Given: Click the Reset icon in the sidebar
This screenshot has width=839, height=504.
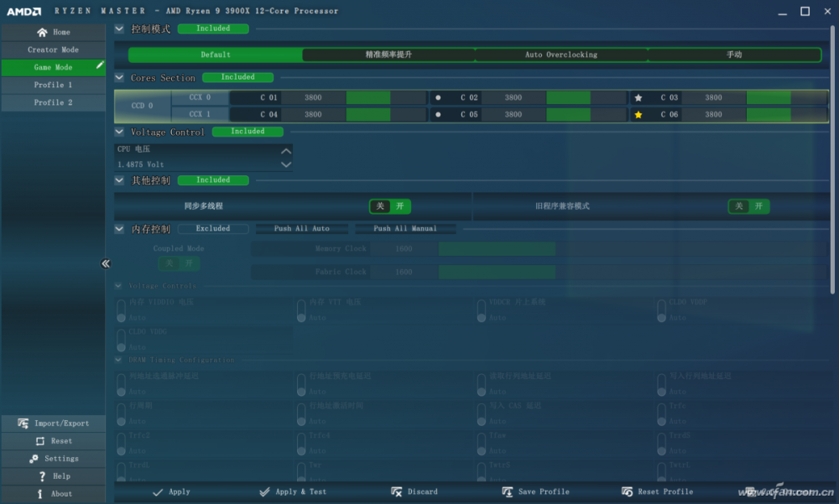Looking at the screenshot, I should point(40,441).
